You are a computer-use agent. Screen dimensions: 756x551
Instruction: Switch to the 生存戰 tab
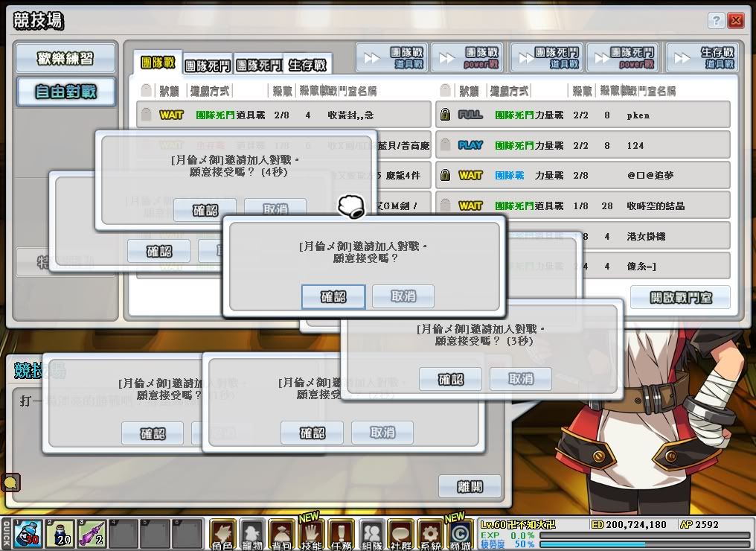point(307,65)
